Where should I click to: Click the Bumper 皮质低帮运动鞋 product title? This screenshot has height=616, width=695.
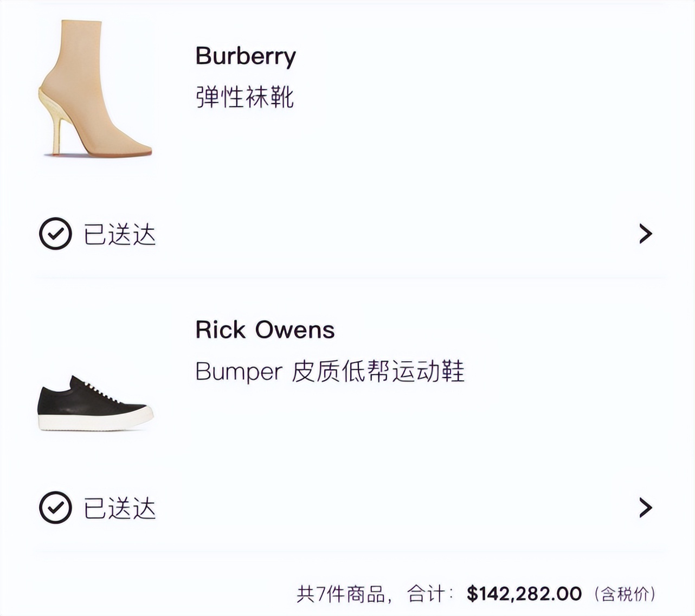pos(331,373)
